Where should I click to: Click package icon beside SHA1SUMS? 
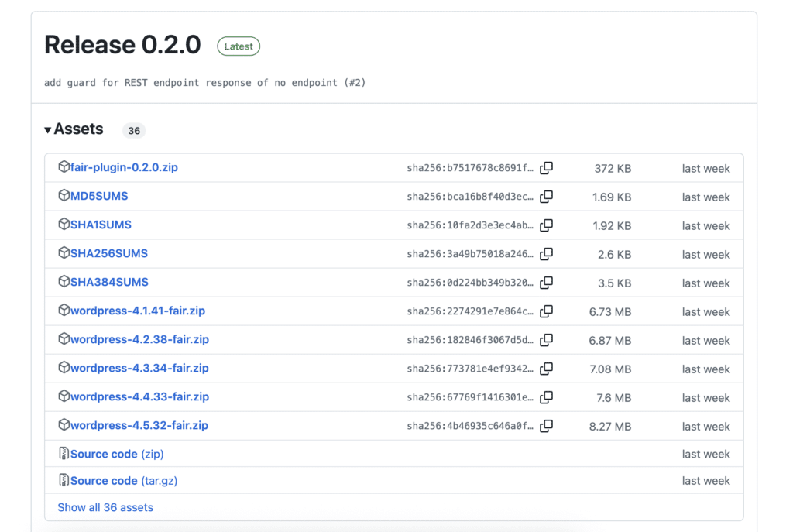pos(64,224)
